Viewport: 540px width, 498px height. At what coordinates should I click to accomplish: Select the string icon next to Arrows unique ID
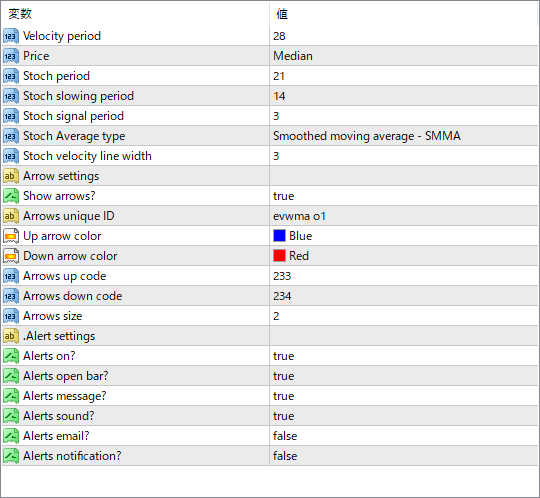(11, 216)
